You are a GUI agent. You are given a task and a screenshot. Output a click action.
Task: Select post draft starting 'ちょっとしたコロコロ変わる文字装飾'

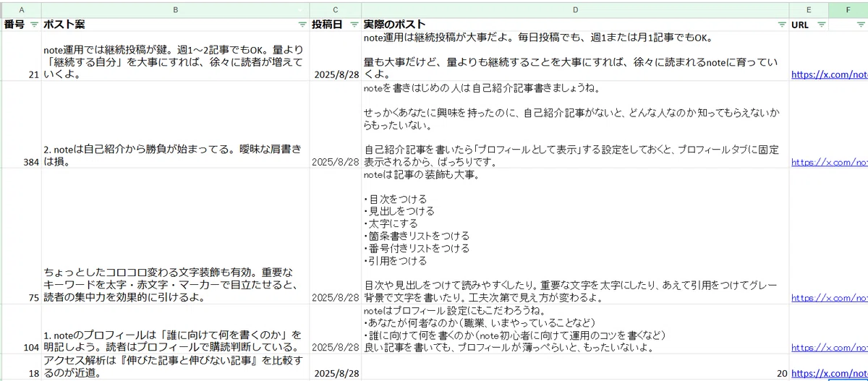(176, 236)
